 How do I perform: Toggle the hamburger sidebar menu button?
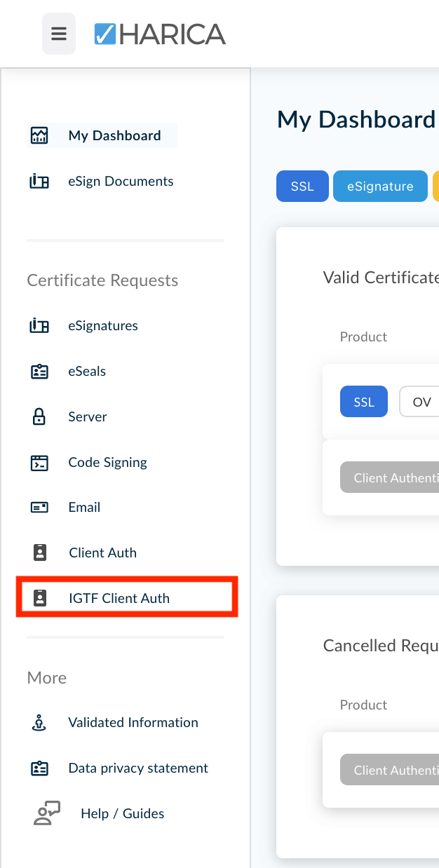tap(59, 34)
